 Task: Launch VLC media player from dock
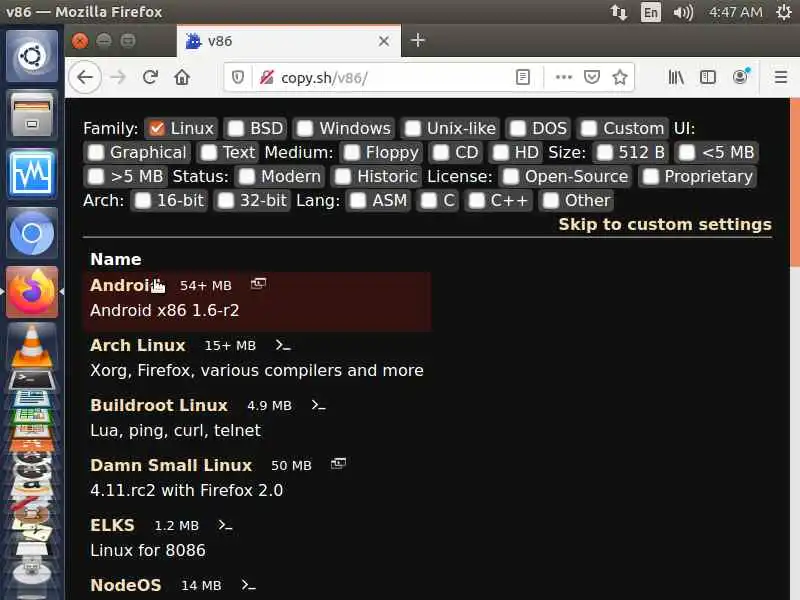(x=32, y=347)
